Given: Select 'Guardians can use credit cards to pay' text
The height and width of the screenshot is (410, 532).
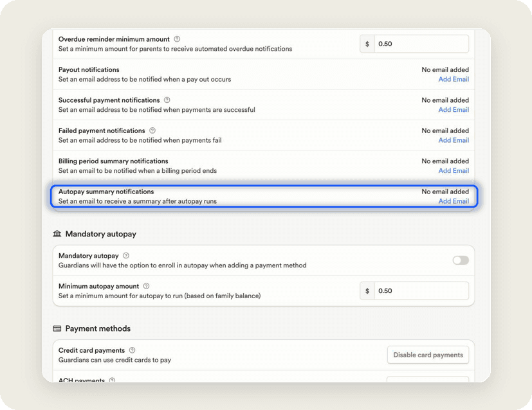Looking at the screenshot, I should (115, 360).
